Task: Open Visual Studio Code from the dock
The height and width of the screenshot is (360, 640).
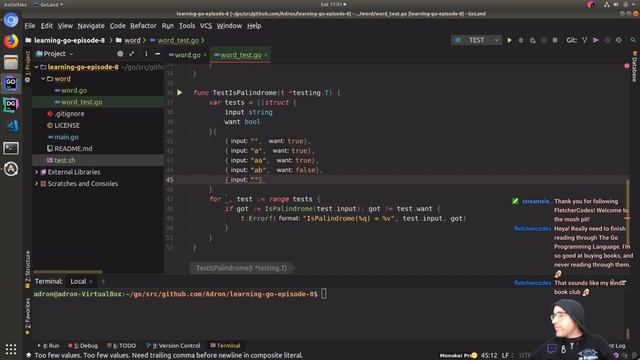Action: pos(11,126)
